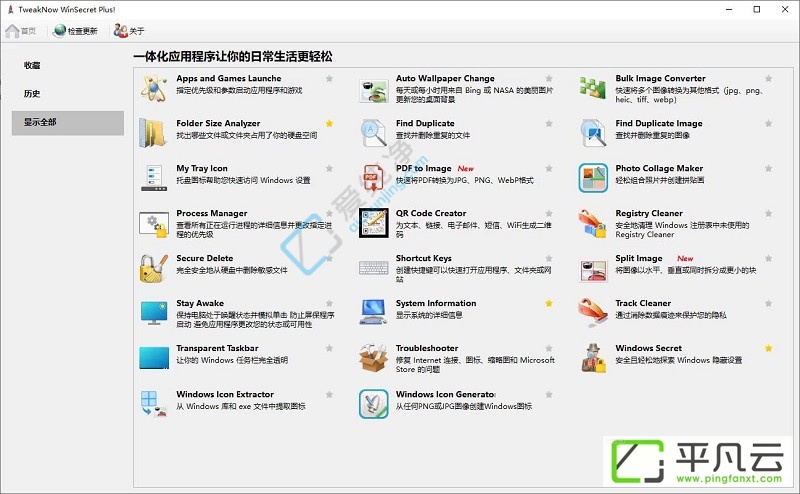Select the 历史 history sidebar item
Viewport: 800px width, 494px height.
click(68, 93)
